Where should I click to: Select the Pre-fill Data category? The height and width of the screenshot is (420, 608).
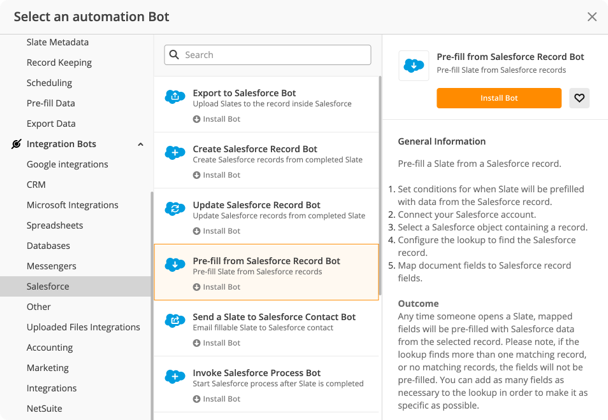51,103
